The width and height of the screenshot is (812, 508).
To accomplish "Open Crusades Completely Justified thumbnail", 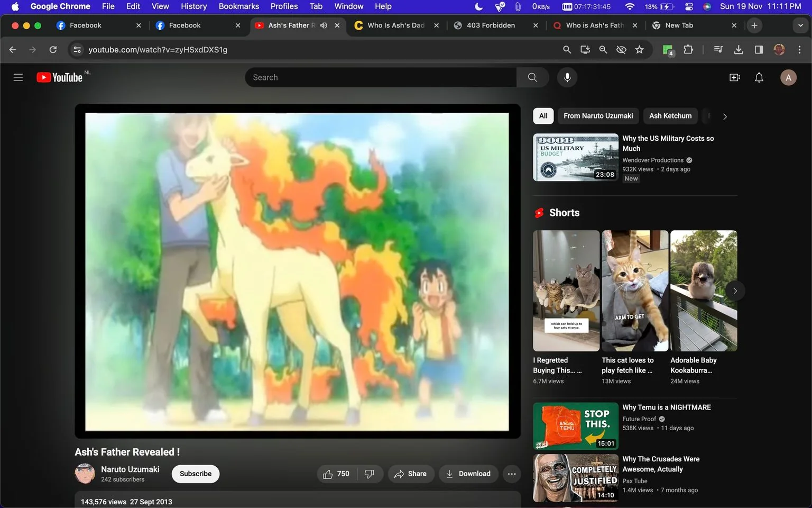I will coord(576,478).
